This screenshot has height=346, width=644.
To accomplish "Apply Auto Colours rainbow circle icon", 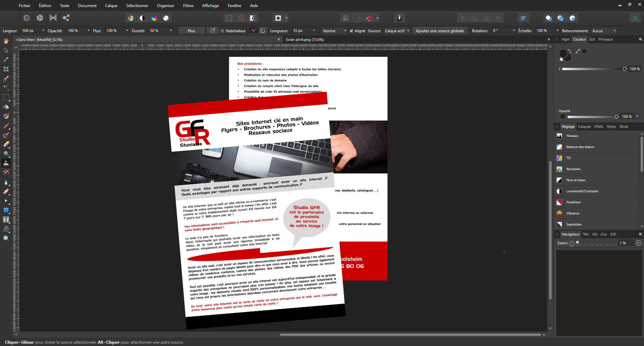I will coord(154,18).
